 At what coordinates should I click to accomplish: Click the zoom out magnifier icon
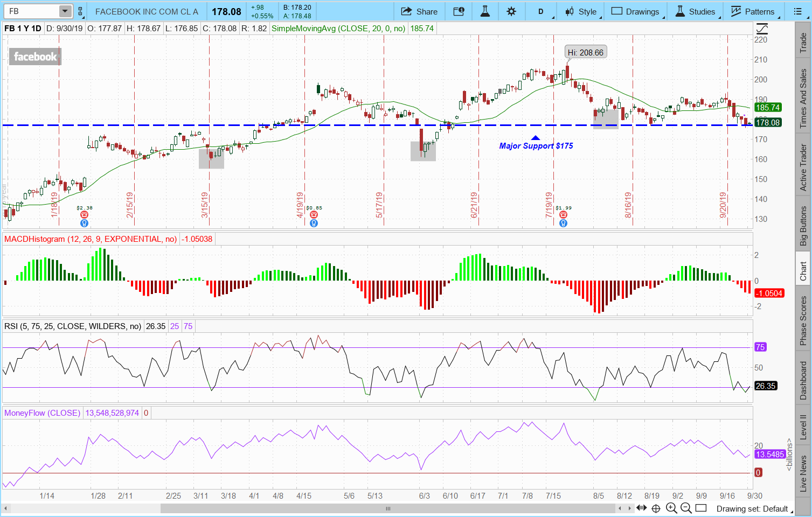coord(686,508)
